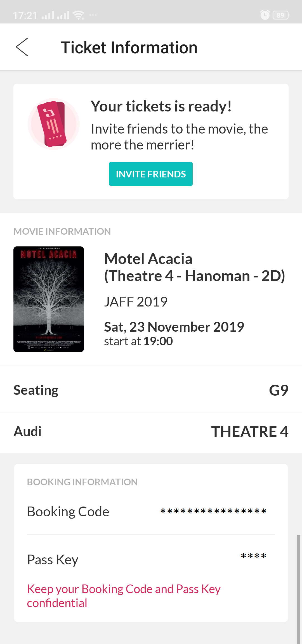Reveal the masked Booking Code value

pyautogui.click(x=213, y=512)
